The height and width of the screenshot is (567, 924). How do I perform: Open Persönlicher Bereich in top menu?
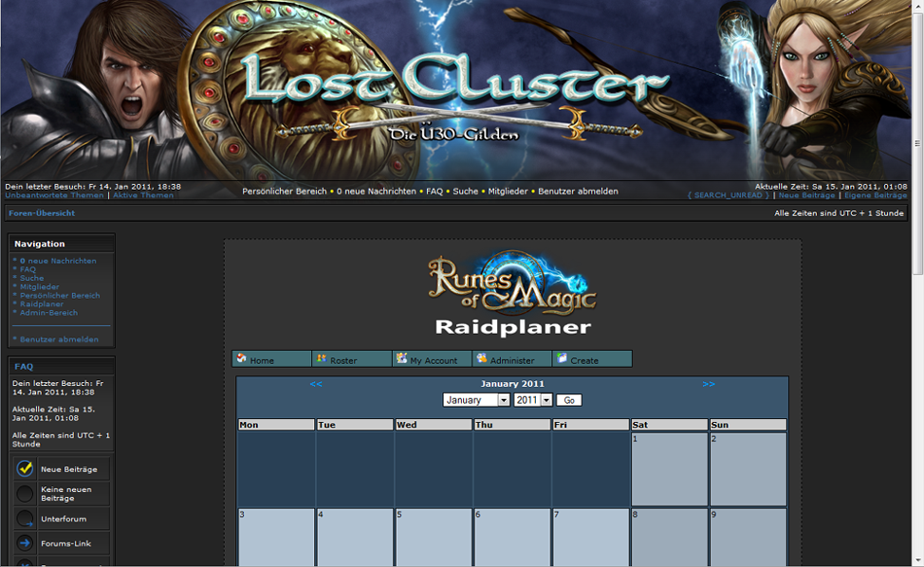click(x=285, y=191)
